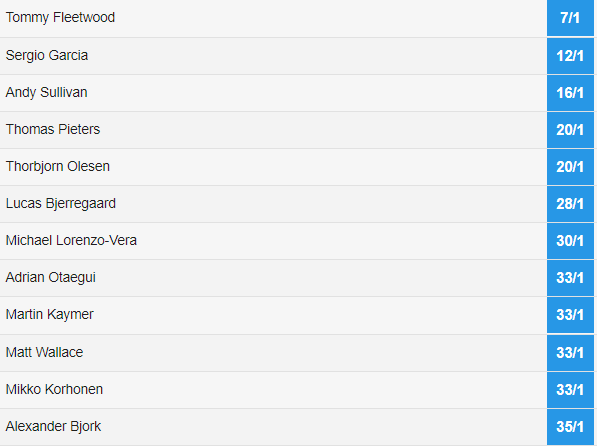Choose Alexander Bjork 35/1 odds button
This screenshot has height=446, width=597.
point(570,427)
